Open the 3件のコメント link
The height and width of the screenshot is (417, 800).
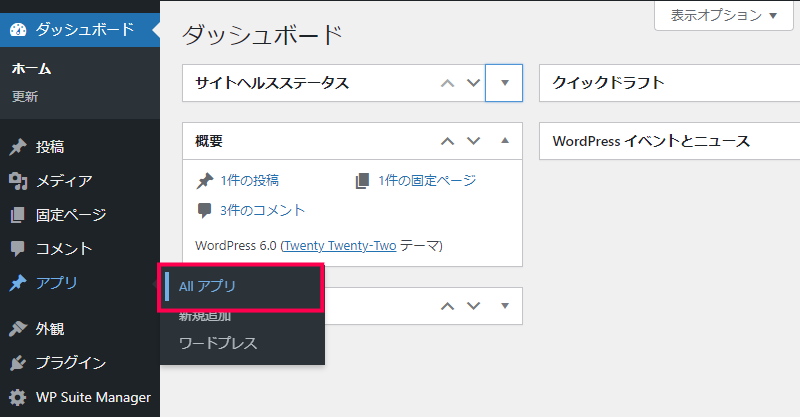point(262,210)
